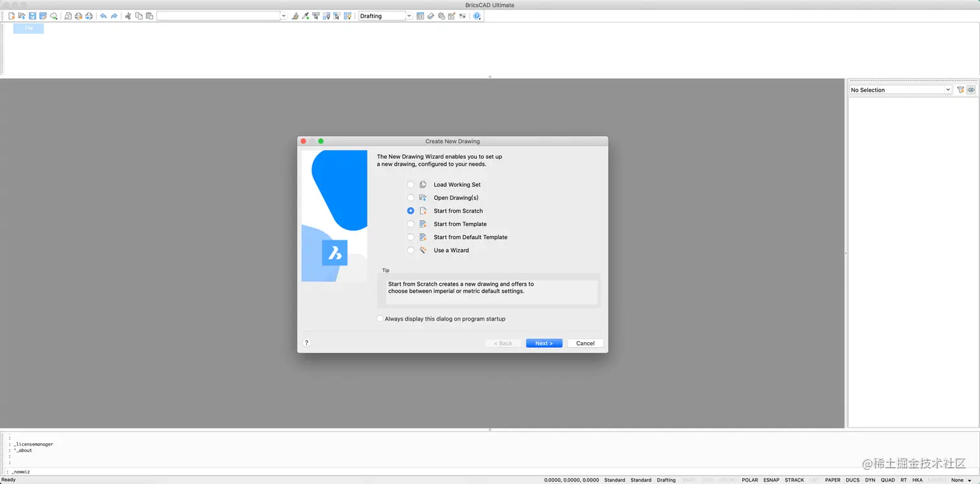Select Use a Wizard radio option
The image size is (980, 484).
coord(411,250)
